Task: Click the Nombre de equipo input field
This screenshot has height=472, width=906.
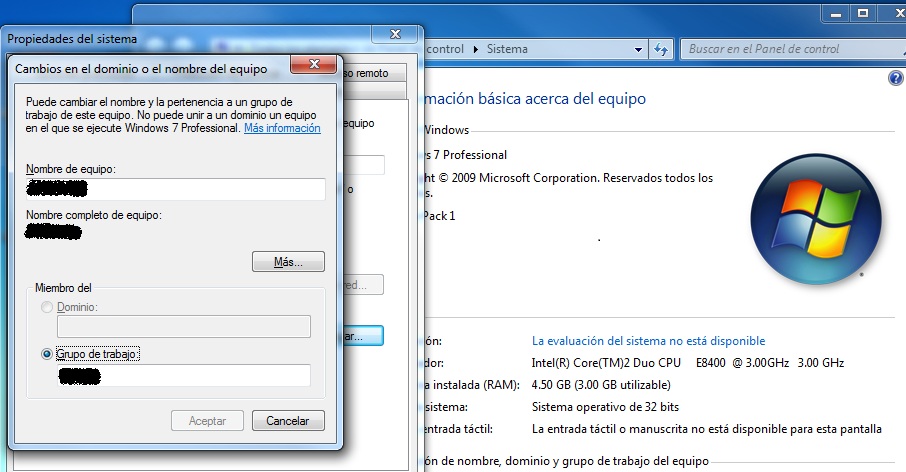Action: 176,189
